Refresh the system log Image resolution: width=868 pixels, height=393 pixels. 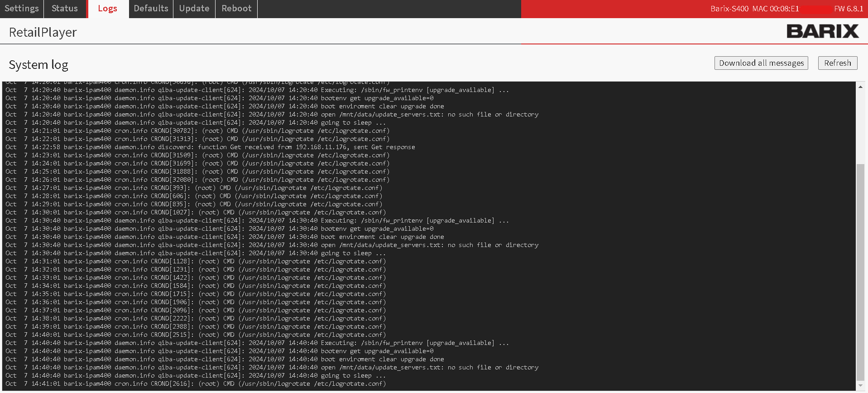837,63
